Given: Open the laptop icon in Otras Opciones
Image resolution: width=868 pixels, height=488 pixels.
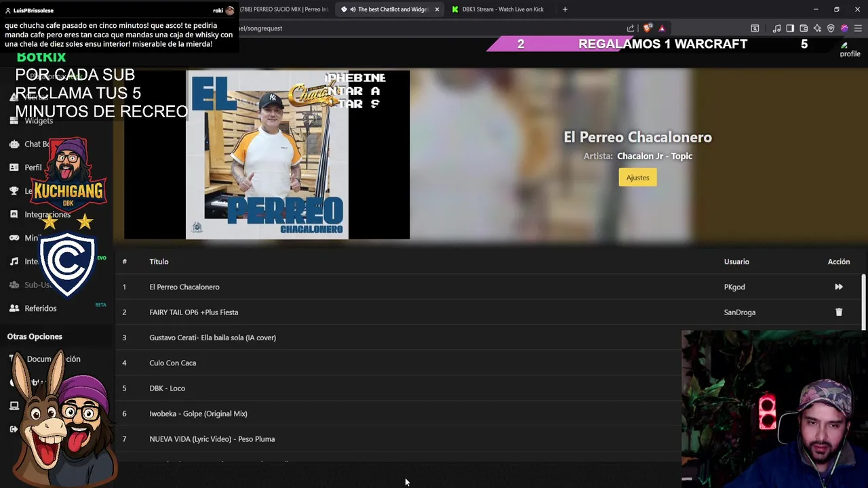Looking at the screenshot, I should coord(14,406).
